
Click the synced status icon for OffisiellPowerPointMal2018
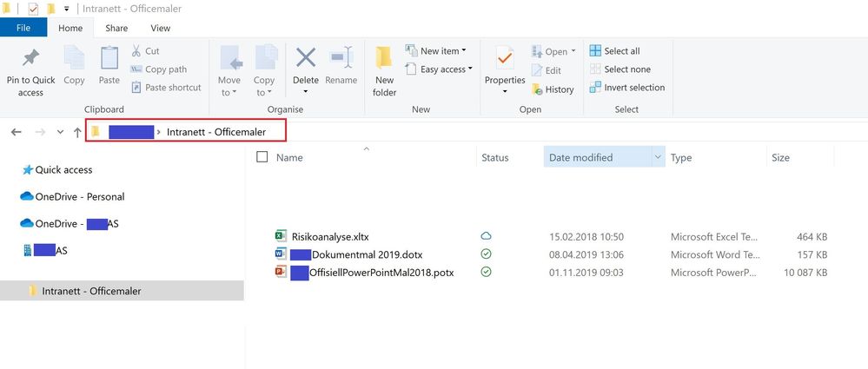pyautogui.click(x=486, y=272)
